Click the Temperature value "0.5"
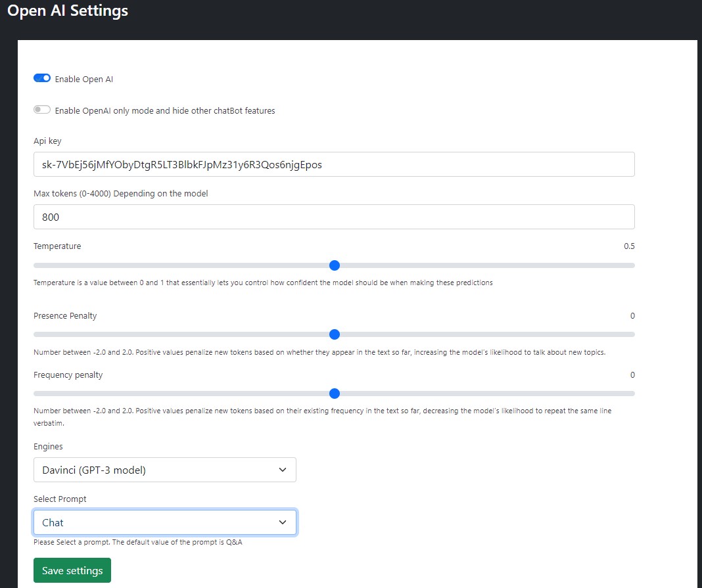Screen dimensions: 702x588 tap(629, 246)
